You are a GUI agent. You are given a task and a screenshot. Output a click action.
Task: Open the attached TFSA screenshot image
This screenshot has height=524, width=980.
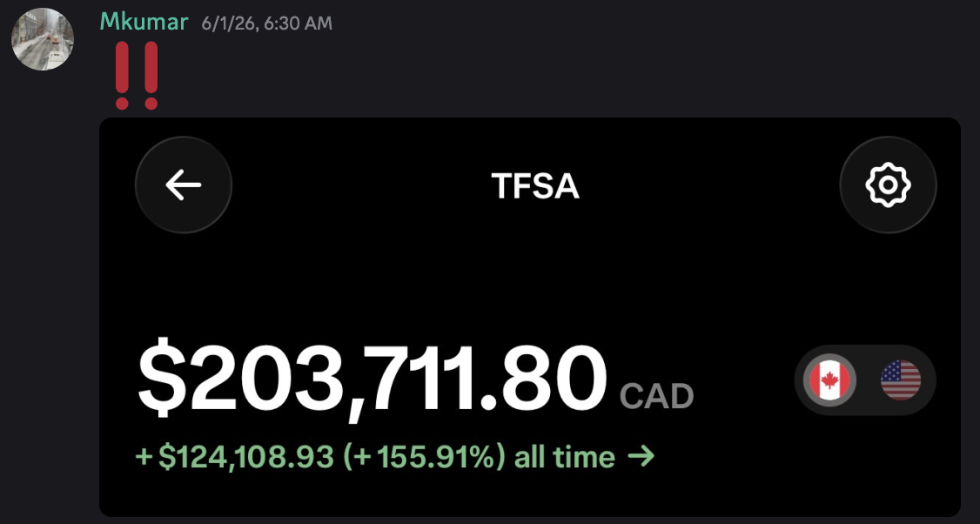[529, 317]
